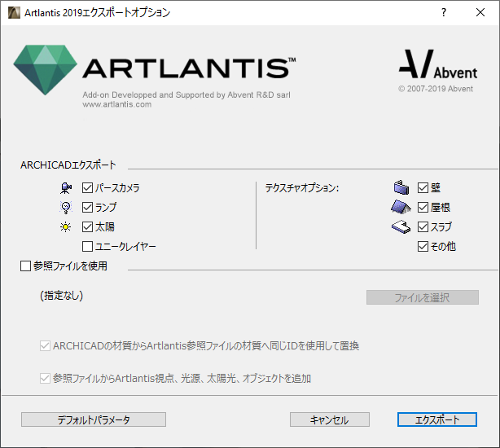The width and height of the screenshot is (500, 448).
Task: Click the (指定なし) file path text
Action: coord(62,296)
